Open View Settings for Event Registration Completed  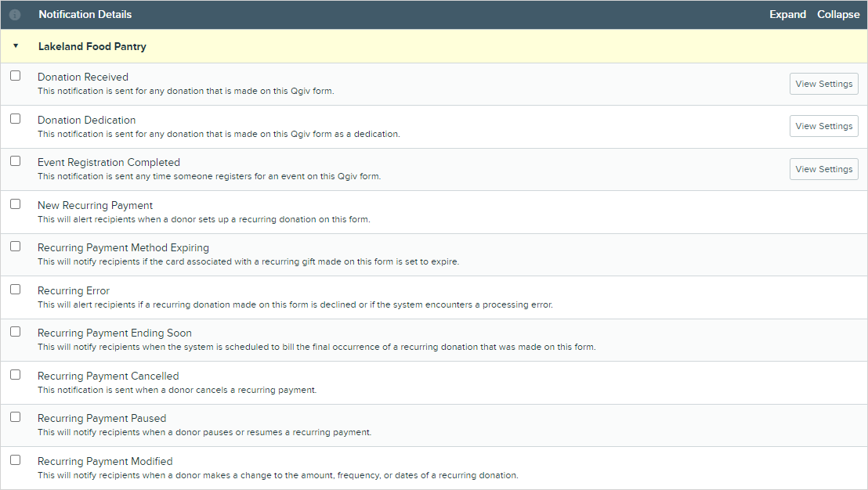tap(823, 168)
